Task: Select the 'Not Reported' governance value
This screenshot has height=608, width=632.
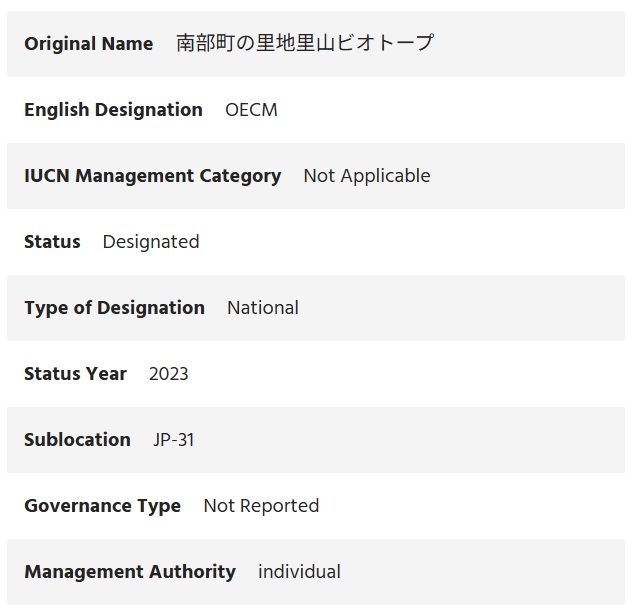Action: 261,506
